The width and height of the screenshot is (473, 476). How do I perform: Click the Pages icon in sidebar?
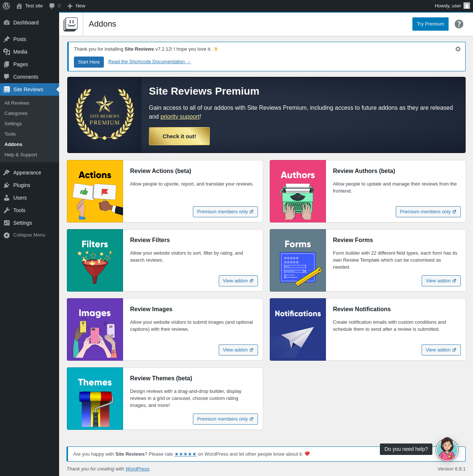click(7, 64)
